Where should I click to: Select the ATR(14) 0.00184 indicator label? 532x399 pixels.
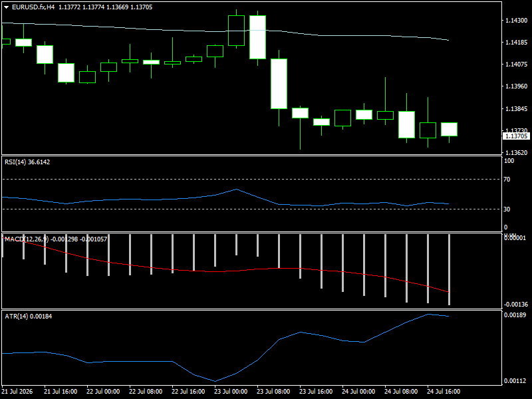tap(28, 317)
